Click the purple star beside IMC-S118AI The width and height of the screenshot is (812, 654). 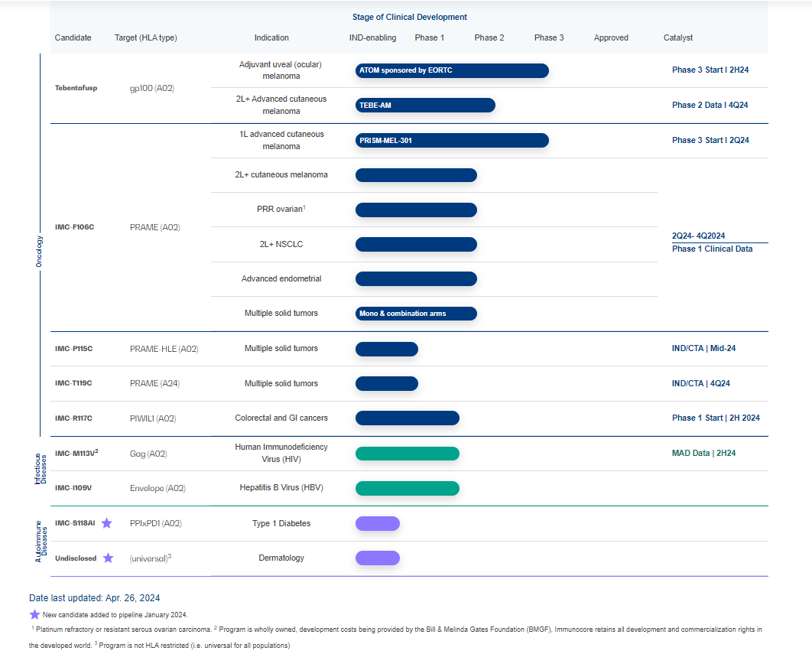tap(107, 523)
